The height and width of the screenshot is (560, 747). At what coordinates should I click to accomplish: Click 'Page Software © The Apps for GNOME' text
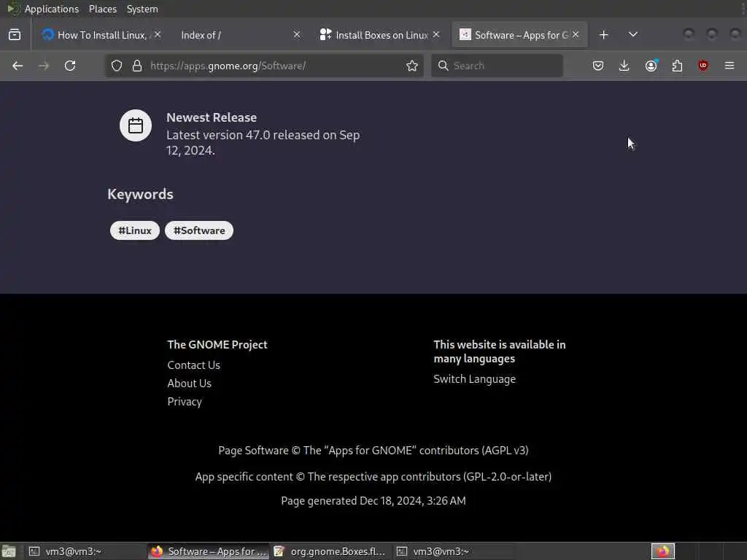click(373, 451)
